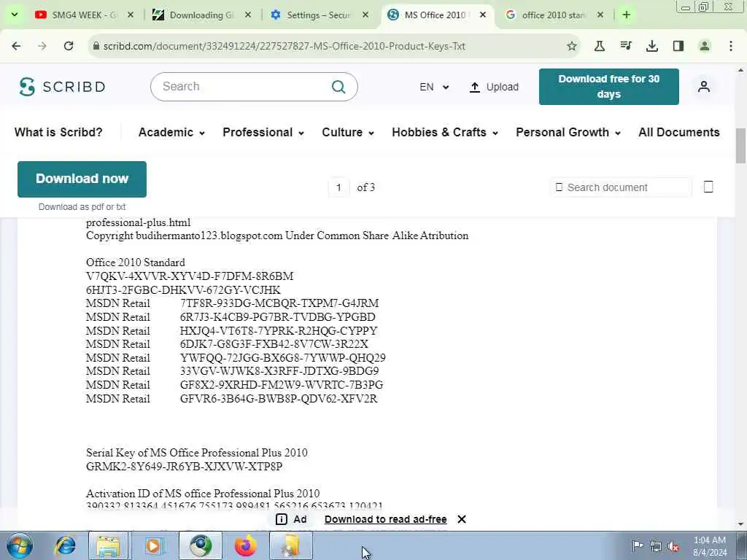Open network tray icon

coord(656,546)
